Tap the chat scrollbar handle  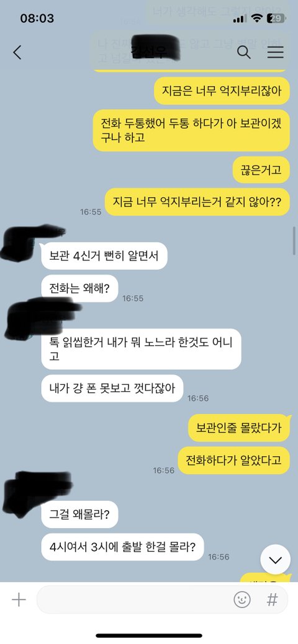[295, 240]
